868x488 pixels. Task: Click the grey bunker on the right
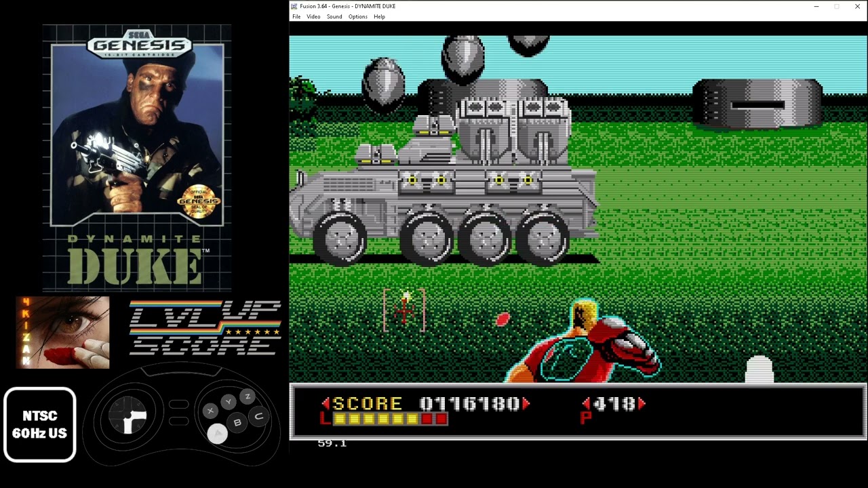pyautogui.click(x=757, y=103)
